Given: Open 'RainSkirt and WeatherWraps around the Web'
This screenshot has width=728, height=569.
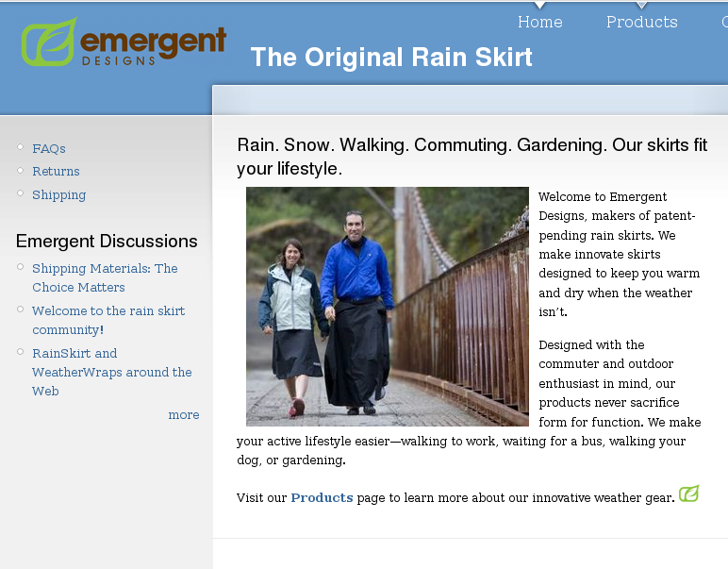Looking at the screenshot, I should tap(112, 372).
